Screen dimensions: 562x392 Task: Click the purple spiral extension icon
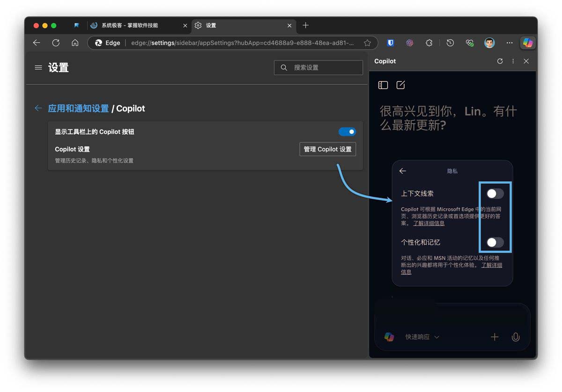pos(410,43)
